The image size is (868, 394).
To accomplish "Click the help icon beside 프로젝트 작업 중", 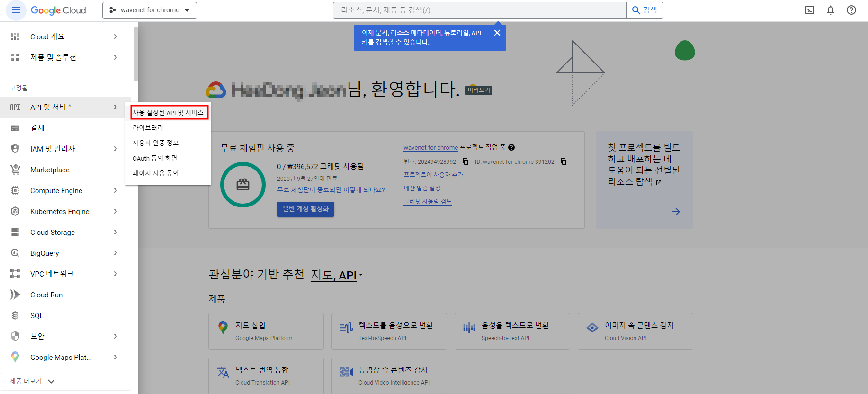I will point(511,147).
